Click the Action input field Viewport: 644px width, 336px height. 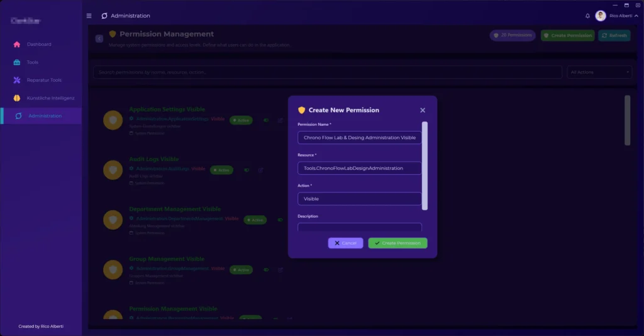[359, 199]
